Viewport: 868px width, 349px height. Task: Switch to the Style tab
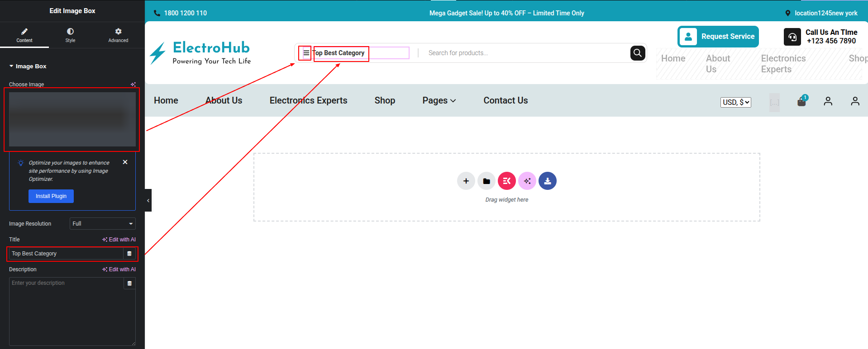[x=70, y=35]
